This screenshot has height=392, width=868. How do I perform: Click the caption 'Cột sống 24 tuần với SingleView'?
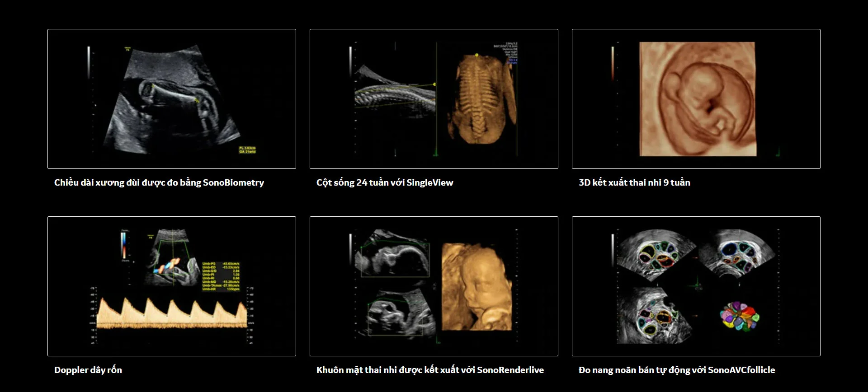point(384,182)
